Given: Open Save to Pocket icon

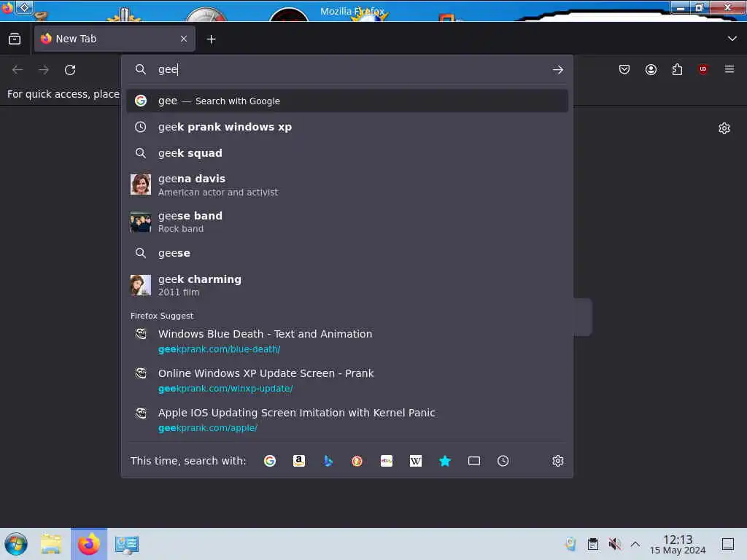Looking at the screenshot, I should pyautogui.click(x=624, y=69).
